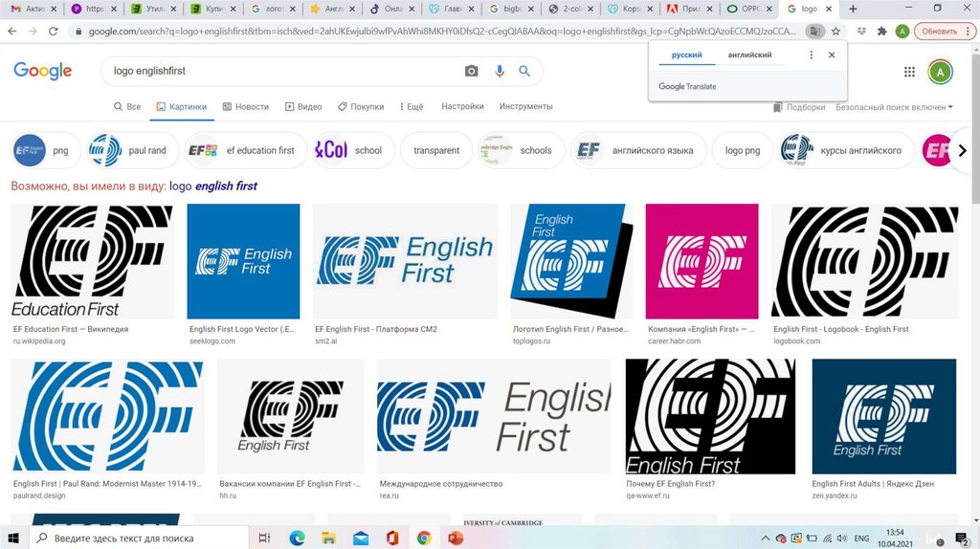
Task: Open logobook.com source link
Action: tap(796, 341)
